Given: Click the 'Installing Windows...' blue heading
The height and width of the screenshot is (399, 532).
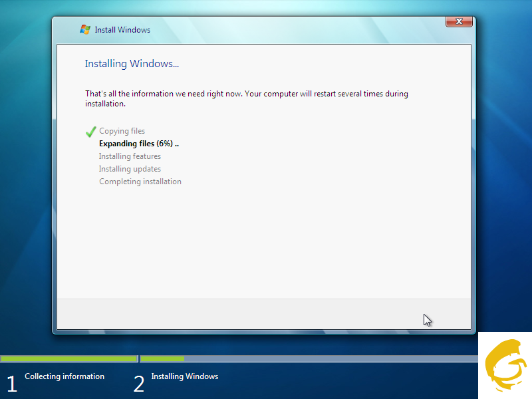Looking at the screenshot, I should (132, 64).
